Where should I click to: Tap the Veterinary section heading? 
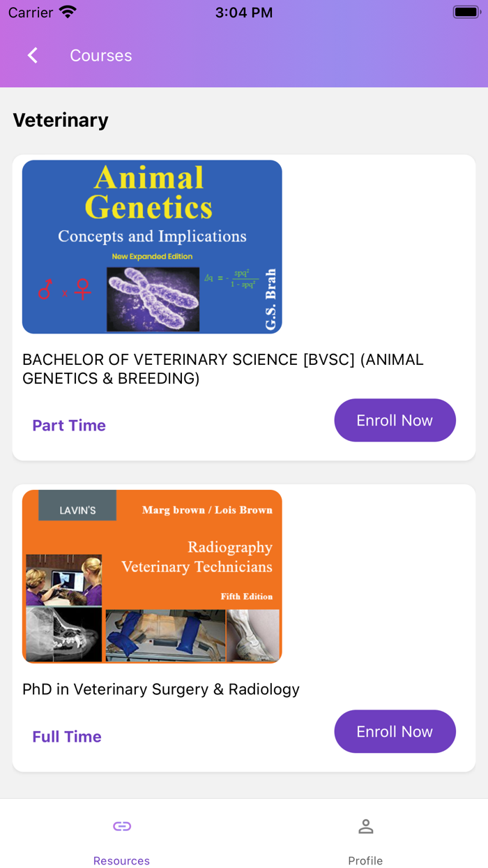point(60,120)
